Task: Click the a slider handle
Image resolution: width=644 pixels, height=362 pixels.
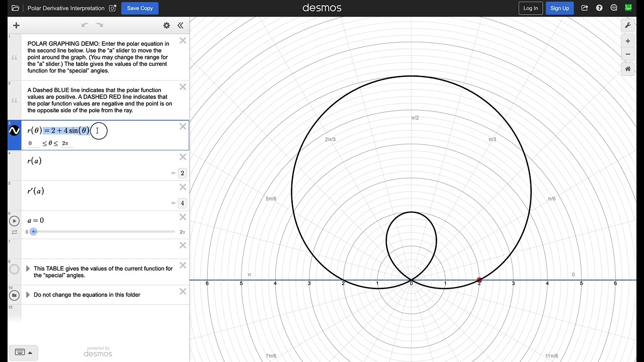Action: (33, 232)
